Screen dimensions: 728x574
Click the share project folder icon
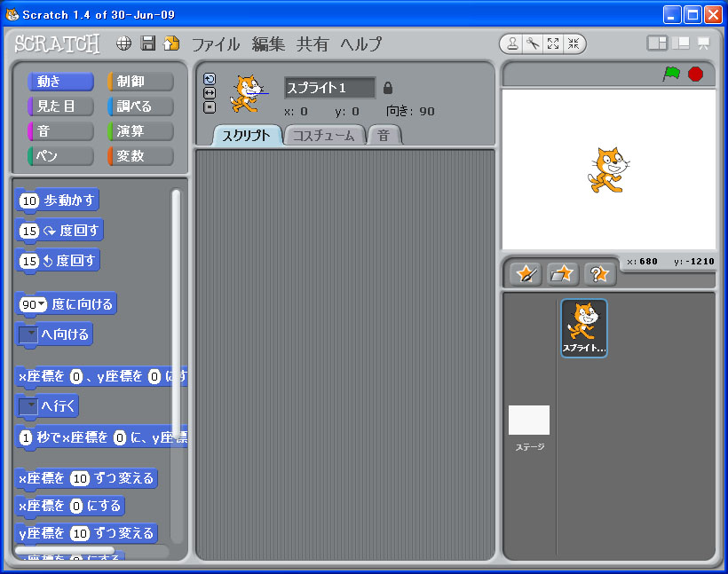(x=171, y=43)
